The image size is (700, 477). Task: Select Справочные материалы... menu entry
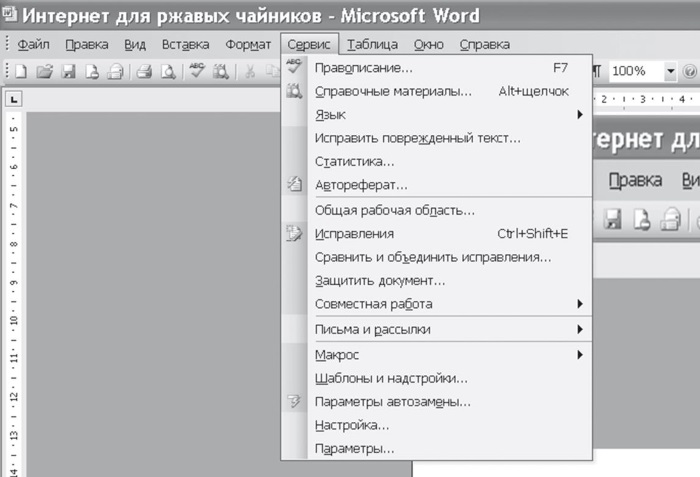pyautogui.click(x=437, y=91)
